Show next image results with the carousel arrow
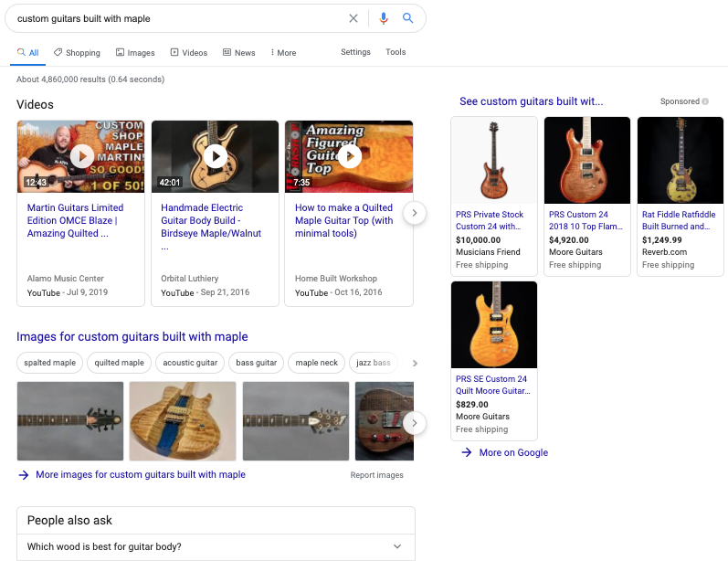 414,423
